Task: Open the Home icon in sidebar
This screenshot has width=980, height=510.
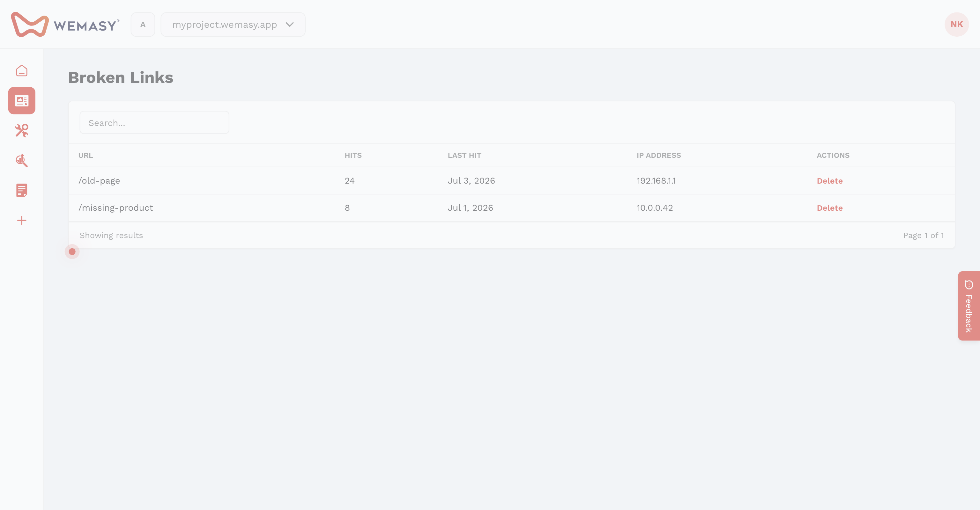Action: point(22,71)
